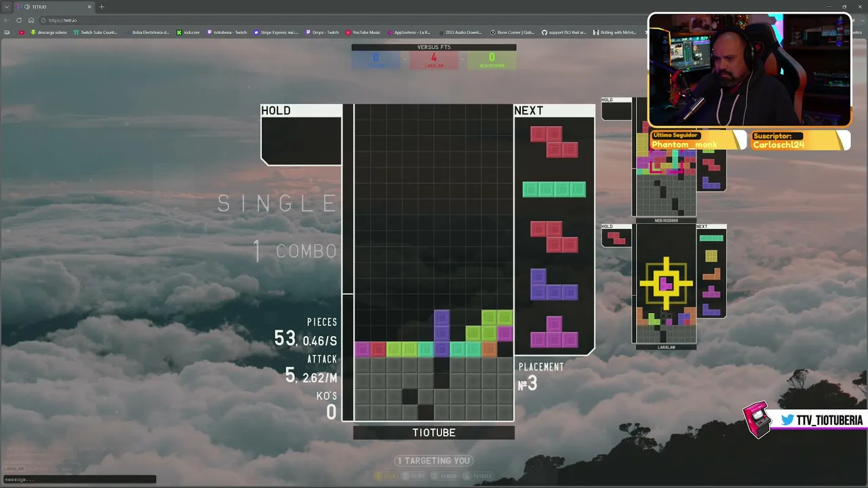868x488 pixels.
Task: Open the kick.com bookmark
Action: click(x=189, y=33)
